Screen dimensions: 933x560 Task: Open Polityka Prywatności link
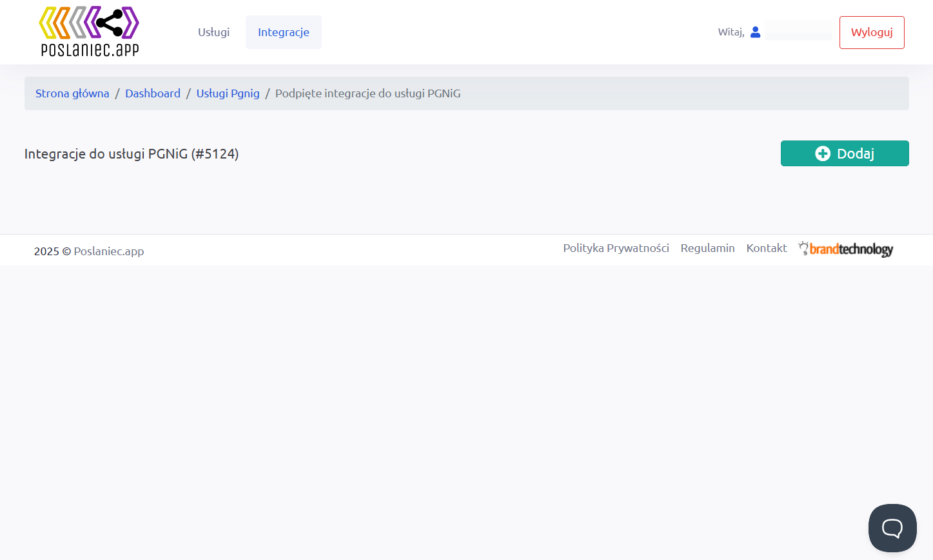(616, 248)
